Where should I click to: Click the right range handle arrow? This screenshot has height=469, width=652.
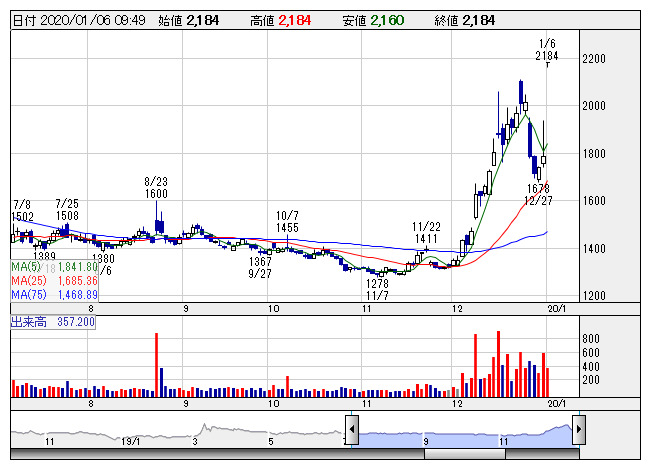578,430
